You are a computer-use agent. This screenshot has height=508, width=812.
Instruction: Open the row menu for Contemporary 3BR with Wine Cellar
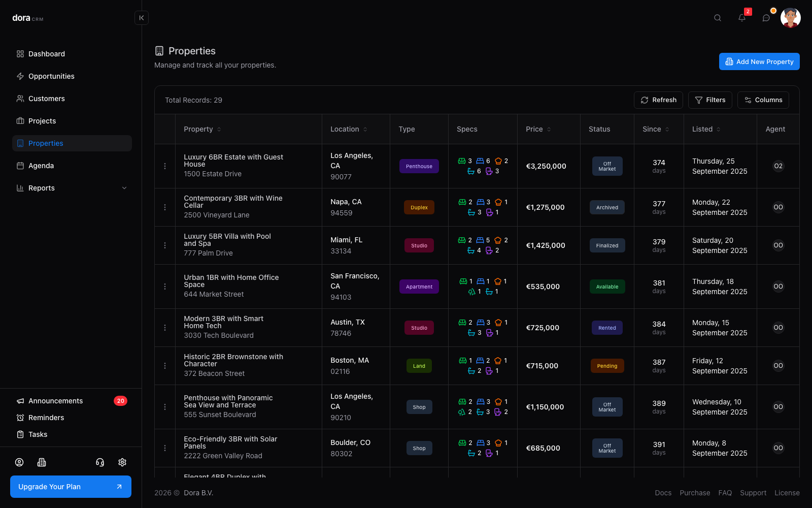(x=165, y=207)
